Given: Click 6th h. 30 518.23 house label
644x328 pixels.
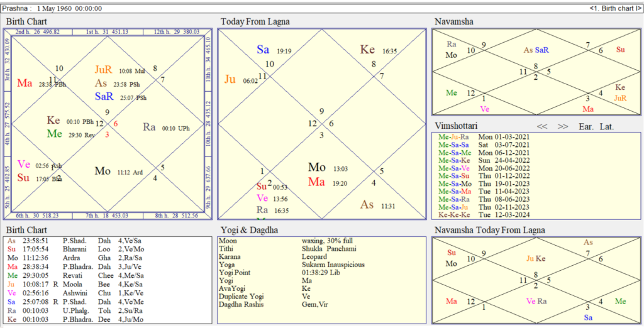Looking at the screenshot, I should pos(37,216).
